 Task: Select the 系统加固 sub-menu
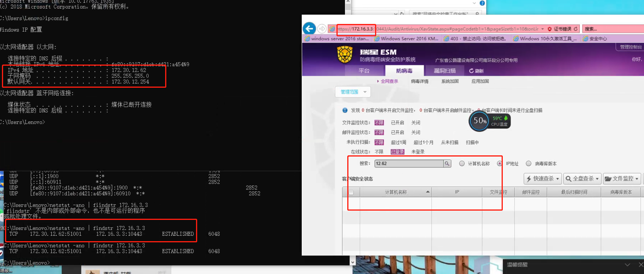click(450, 81)
